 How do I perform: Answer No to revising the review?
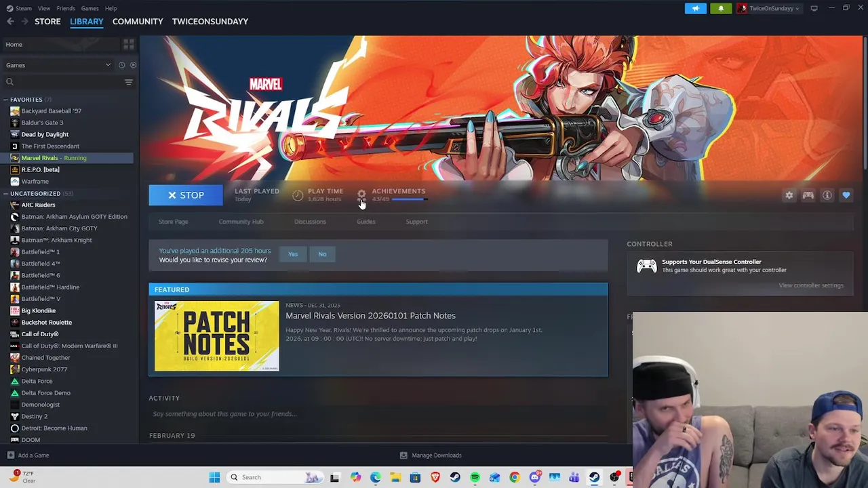pos(322,254)
